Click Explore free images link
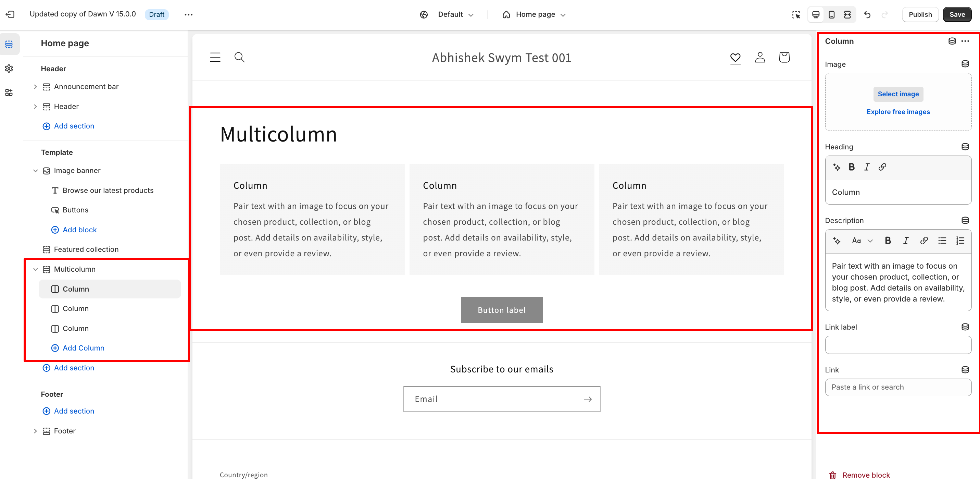Image resolution: width=980 pixels, height=479 pixels. pos(898,112)
